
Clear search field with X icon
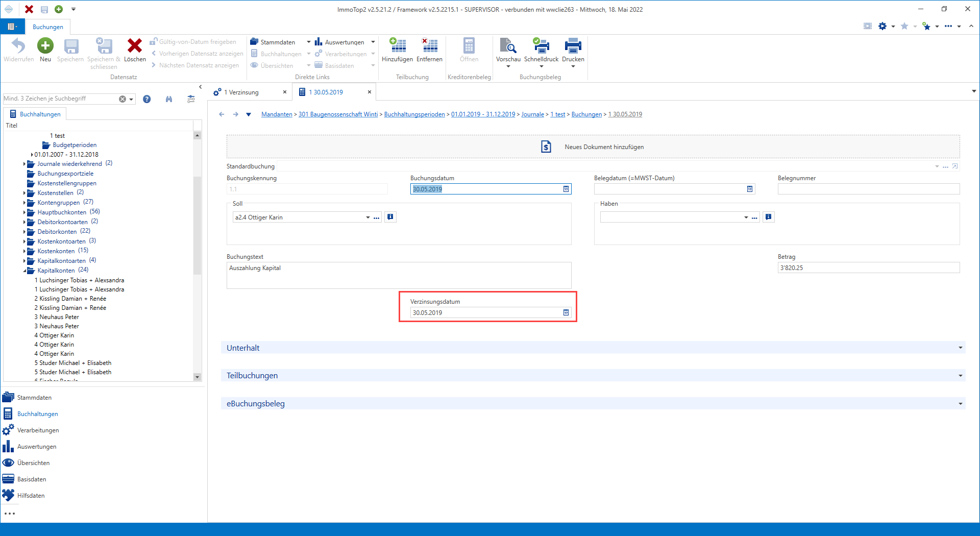(122, 99)
